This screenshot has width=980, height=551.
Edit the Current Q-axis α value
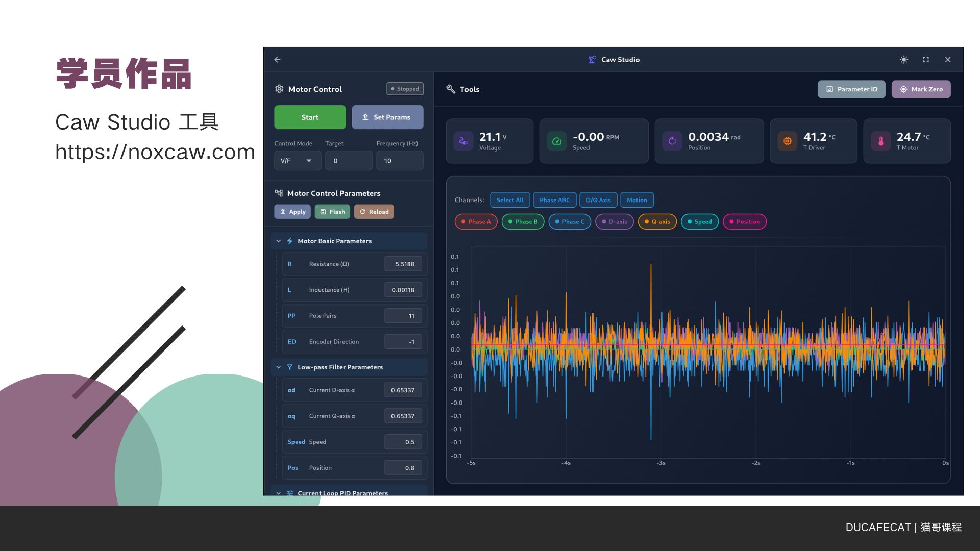coord(403,416)
